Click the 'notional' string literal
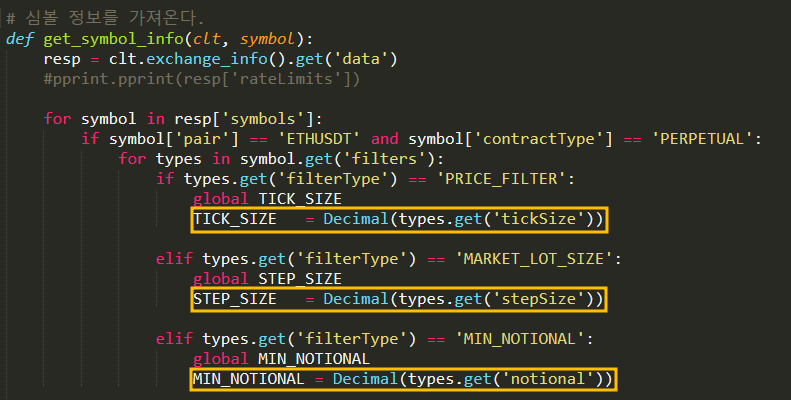Viewport: 791px width, 400px height. point(548,379)
